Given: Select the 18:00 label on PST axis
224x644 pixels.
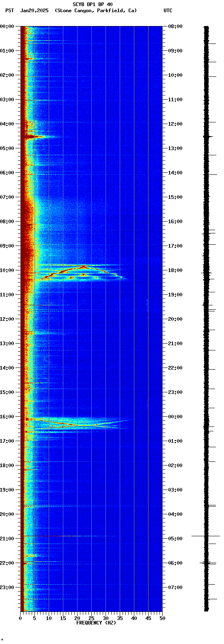Looking at the screenshot, I should [x=7, y=466].
